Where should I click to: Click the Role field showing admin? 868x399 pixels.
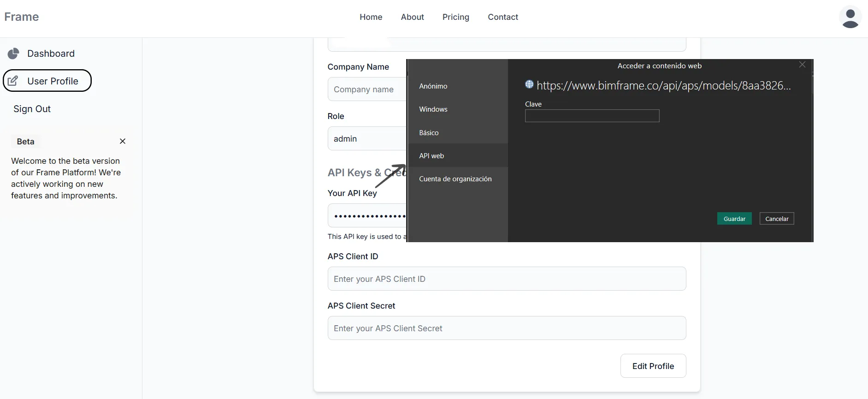(x=367, y=138)
